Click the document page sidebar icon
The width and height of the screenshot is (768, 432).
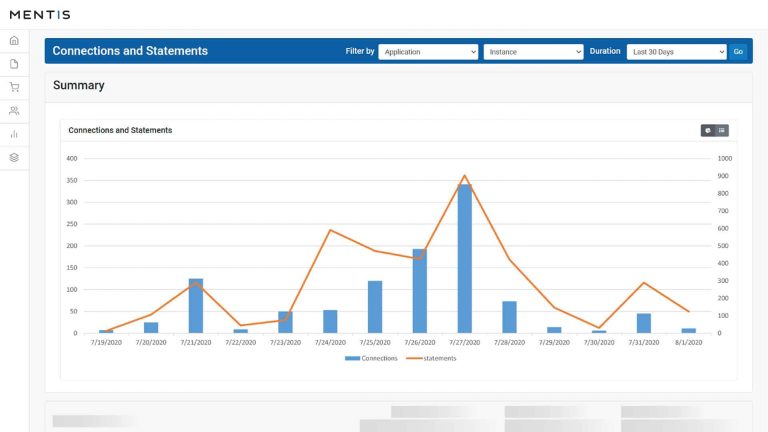[x=14, y=64]
